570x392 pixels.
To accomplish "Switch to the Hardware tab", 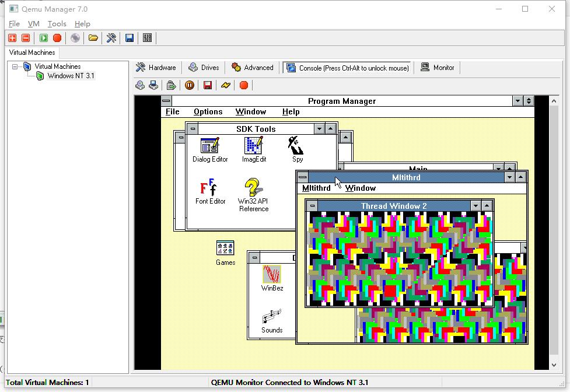I will pyautogui.click(x=156, y=68).
